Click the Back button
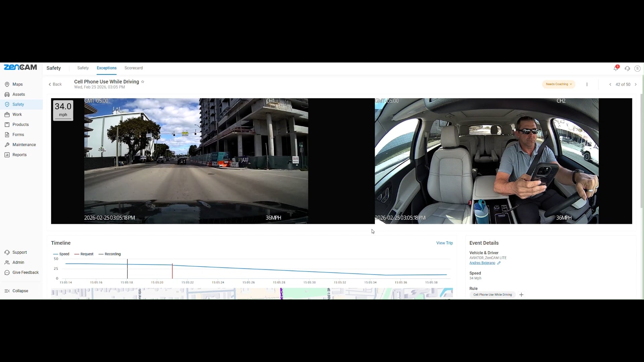The image size is (644, 362). [x=55, y=84]
